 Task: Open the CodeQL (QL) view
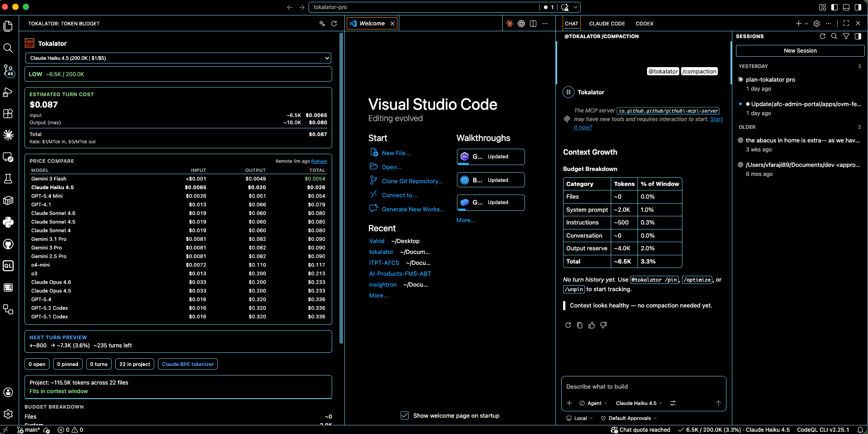click(x=8, y=266)
